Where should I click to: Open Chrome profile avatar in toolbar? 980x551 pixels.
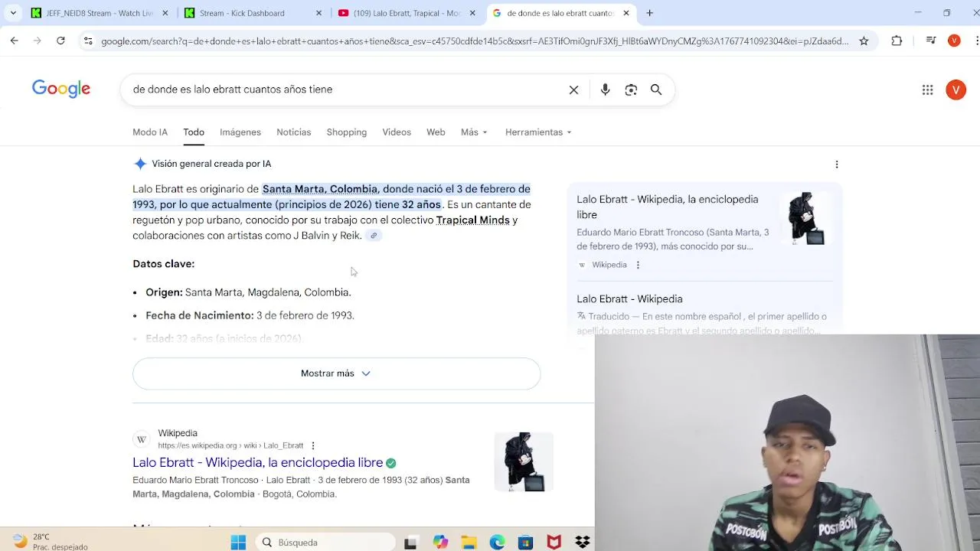(954, 41)
